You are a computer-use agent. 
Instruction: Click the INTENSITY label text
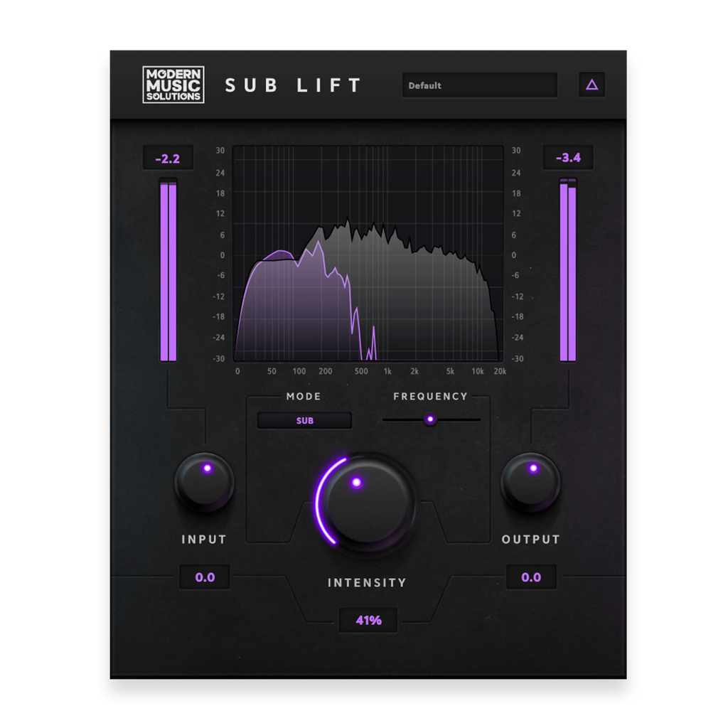pyautogui.click(x=367, y=583)
